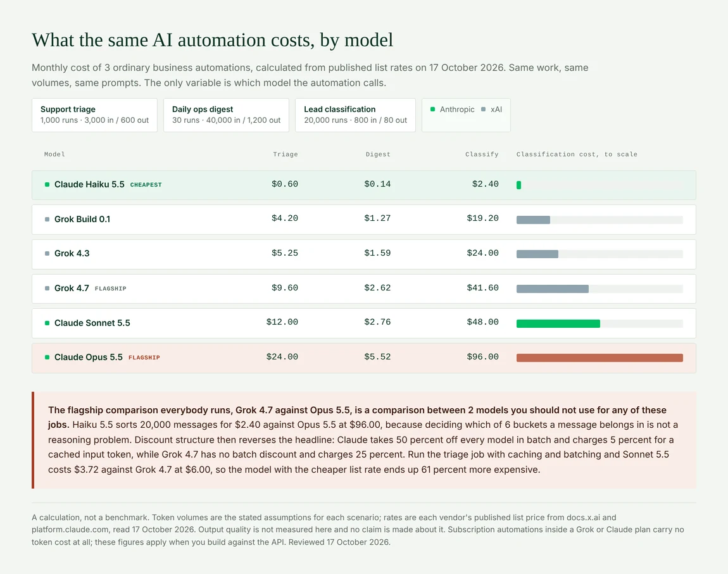Select the Claude Sonnet 5.5 model name
The image size is (728, 574).
(x=92, y=323)
